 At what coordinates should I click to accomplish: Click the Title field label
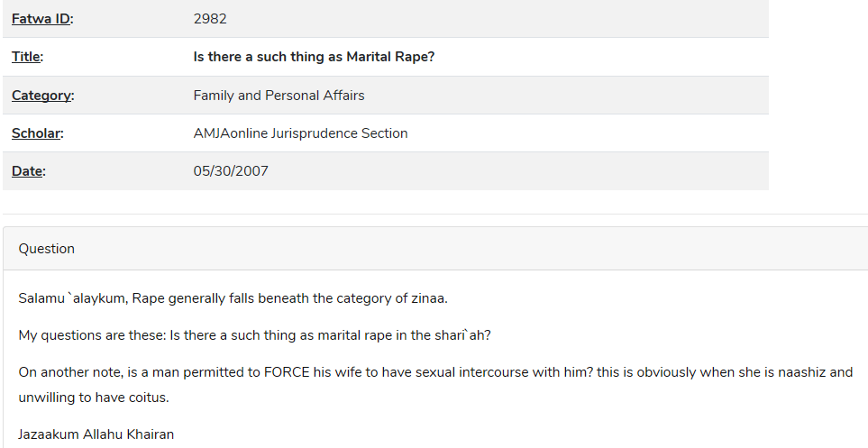[27, 57]
